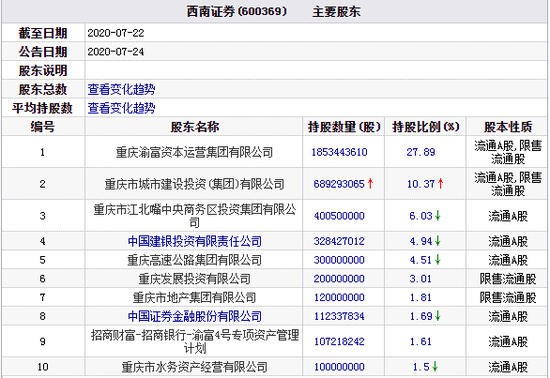Click 流通A股 in 江北嘴中央商务区 row
Viewport: 550px width, 378px height.
click(x=508, y=216)
